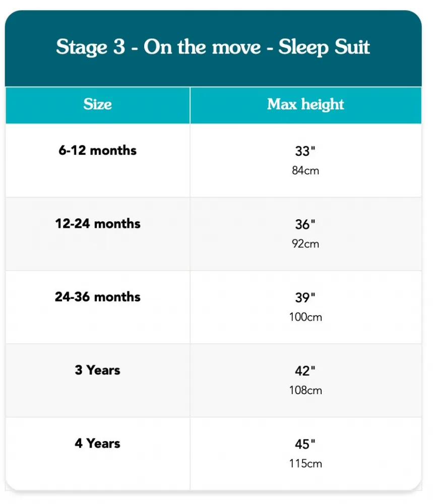Select the 36" max height value
Viewport: 433px width, 504px height.
[305, 224]
